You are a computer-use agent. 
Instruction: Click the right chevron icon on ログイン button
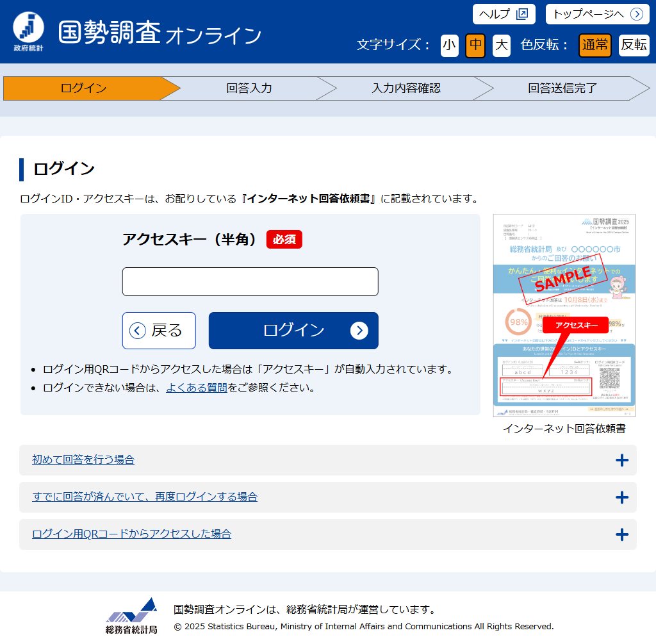pyautogui.click(x=359, y=331)
